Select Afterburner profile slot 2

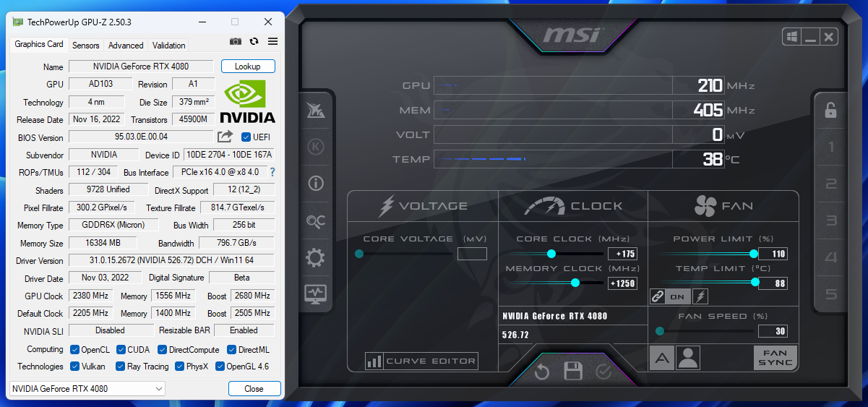tap(831, 184)
